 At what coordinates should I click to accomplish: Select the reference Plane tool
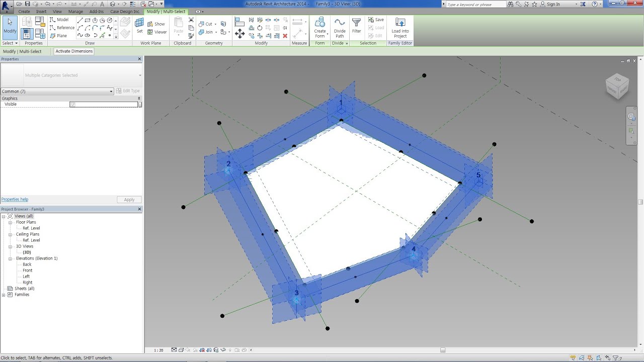click(58, 36)
